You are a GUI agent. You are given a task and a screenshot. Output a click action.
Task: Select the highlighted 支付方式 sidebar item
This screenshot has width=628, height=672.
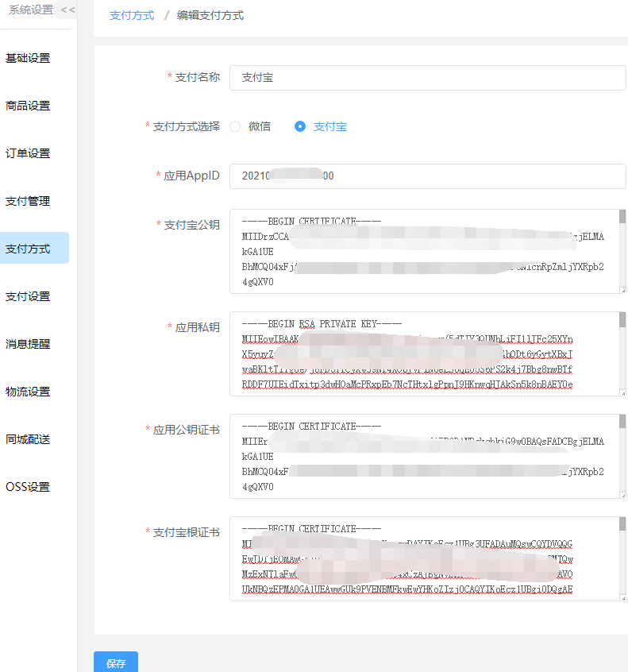pyautogui.click(x=34, y=248)
